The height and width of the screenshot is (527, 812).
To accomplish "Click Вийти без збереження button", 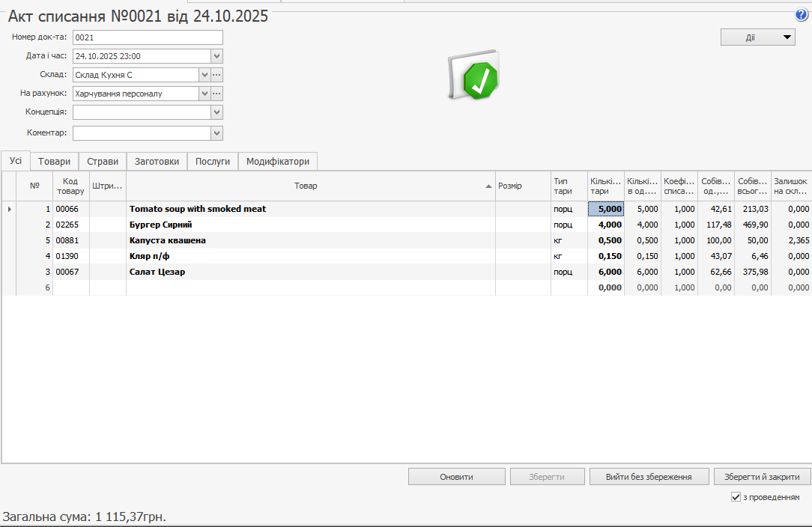I will [x=648, y=477].
